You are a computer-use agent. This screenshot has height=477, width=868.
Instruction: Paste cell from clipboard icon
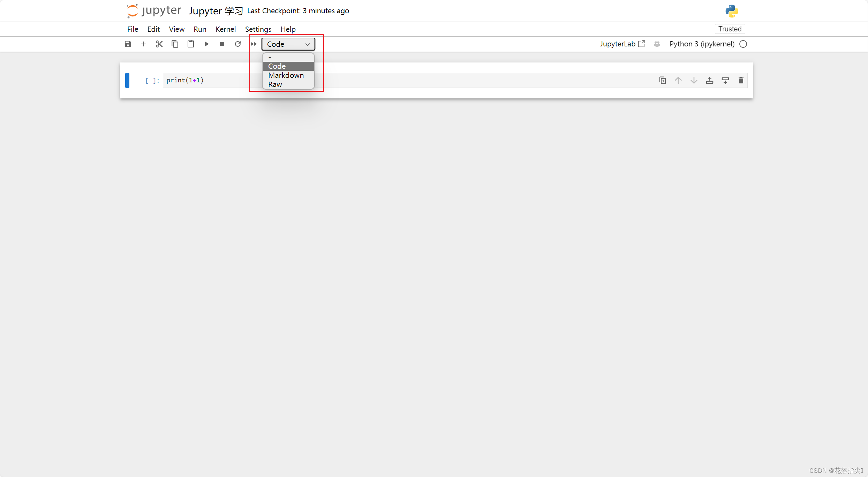191,44
